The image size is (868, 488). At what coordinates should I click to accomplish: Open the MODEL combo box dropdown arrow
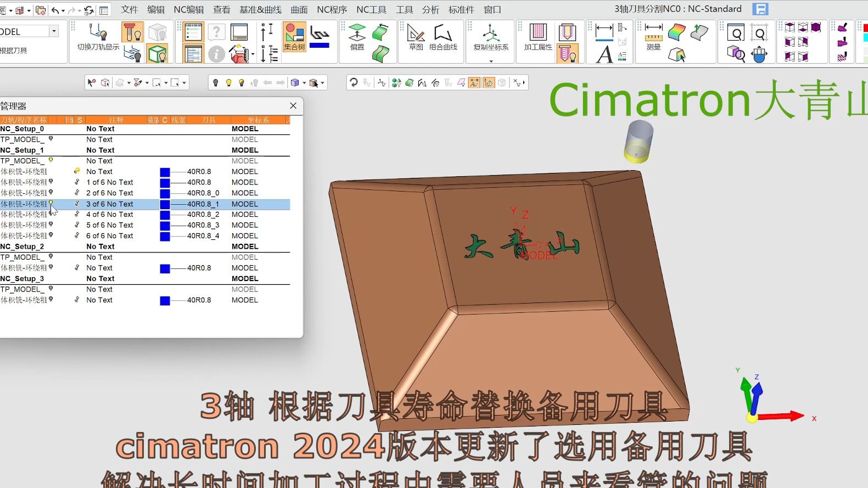pyautogui.click(x=54, y=31)
